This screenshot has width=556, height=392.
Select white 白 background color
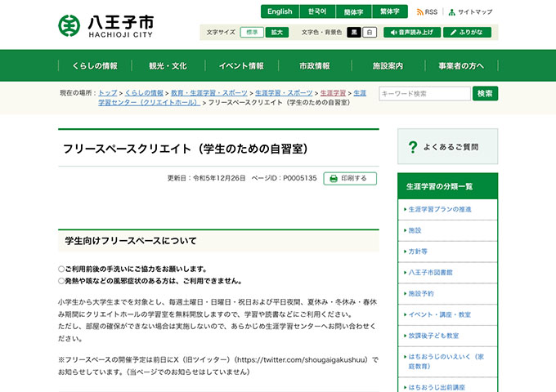tap(370, 32)
